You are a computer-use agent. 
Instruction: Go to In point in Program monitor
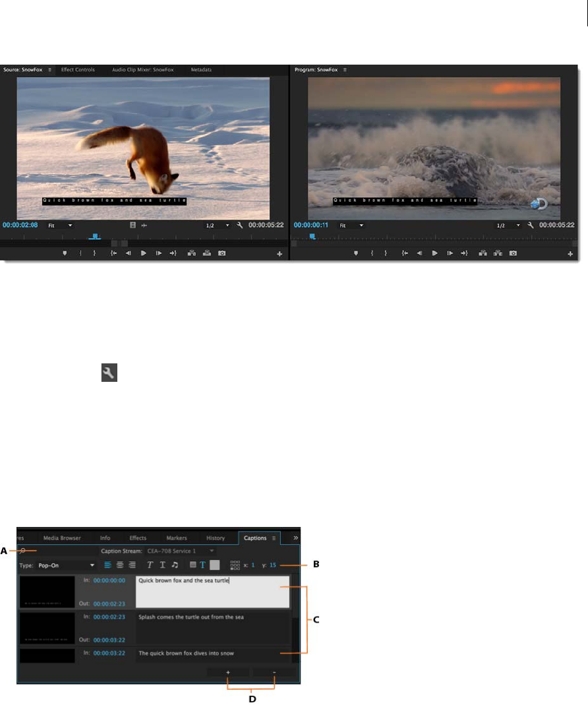click(405, 253)
